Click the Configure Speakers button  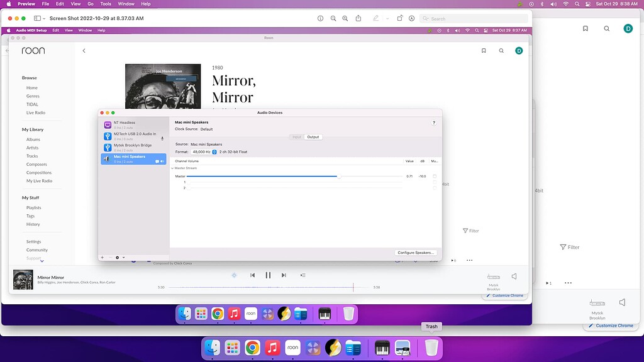(414, 252)
